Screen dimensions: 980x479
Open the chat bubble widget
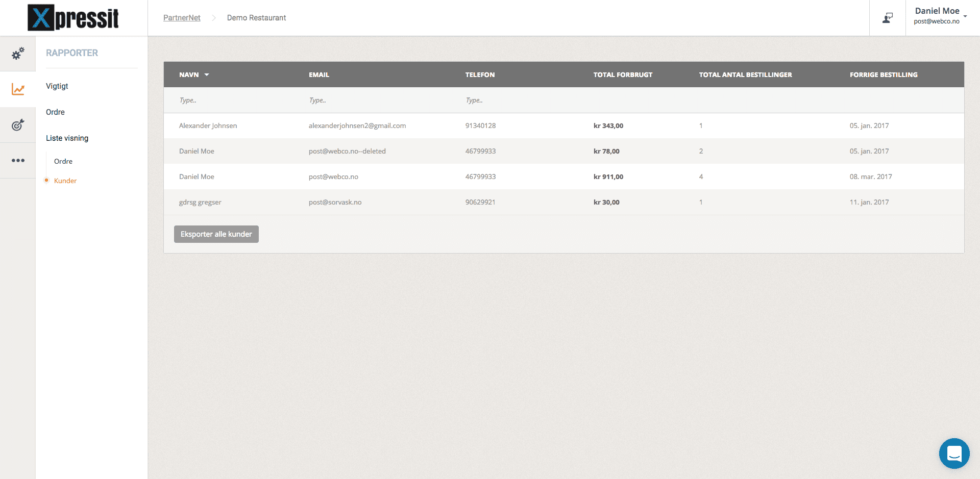954,453
